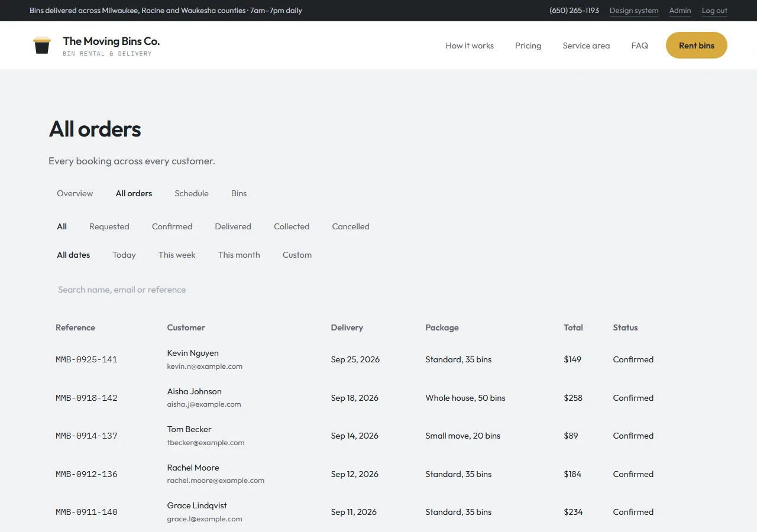Filter orders by Cancelled status
Viewport: 757px width, 532px height.
351,226
